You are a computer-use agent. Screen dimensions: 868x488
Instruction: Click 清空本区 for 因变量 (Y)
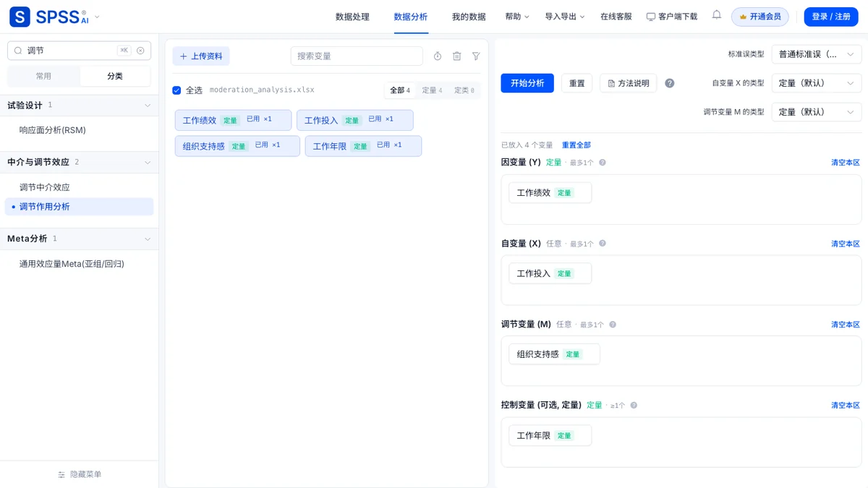tap(846, 163)
